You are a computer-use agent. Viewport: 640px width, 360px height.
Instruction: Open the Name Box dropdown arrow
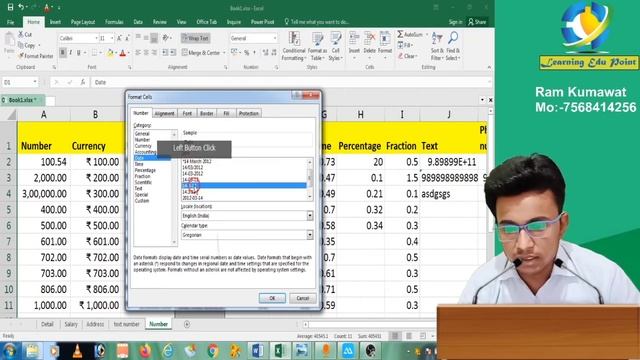pos(35,82)
